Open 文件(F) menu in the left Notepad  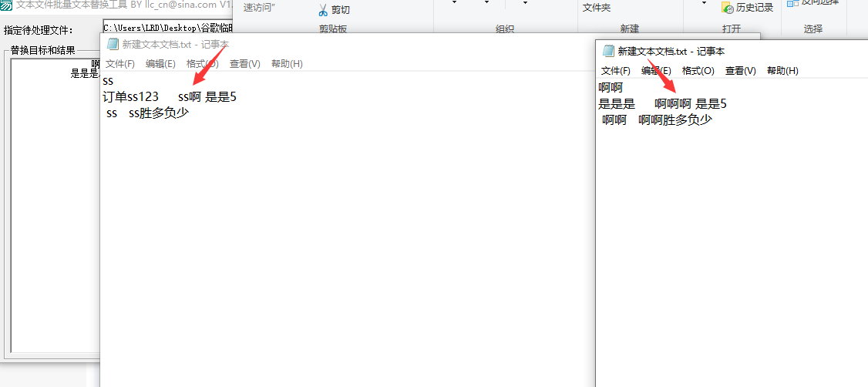119,64
